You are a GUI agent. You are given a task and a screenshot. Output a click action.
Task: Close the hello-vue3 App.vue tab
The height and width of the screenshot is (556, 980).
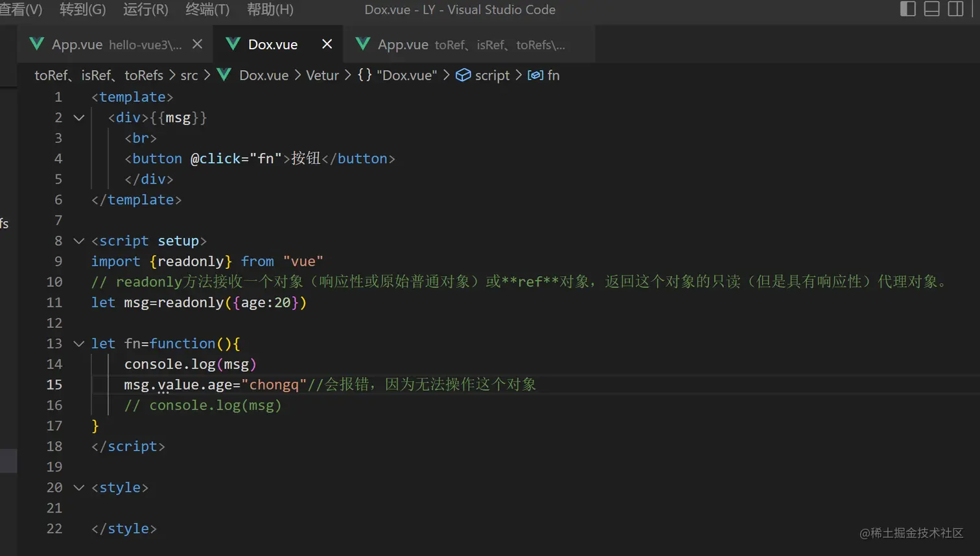(198, 44)
